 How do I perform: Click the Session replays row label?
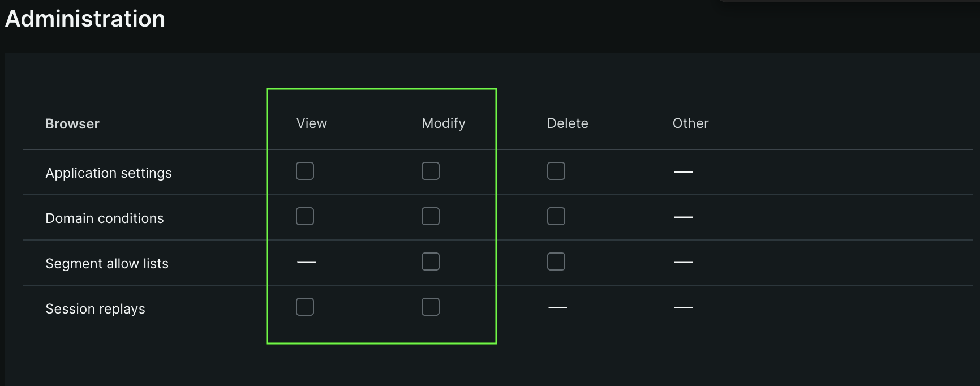coord(95,309)
